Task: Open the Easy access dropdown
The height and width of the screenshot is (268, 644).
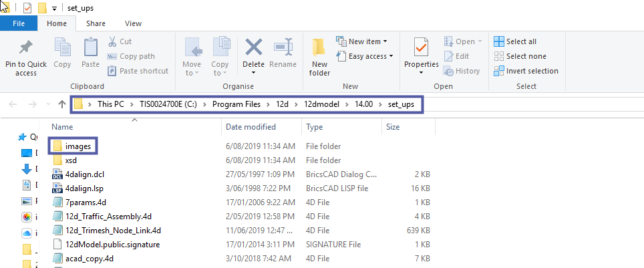Action: point(365,56)
